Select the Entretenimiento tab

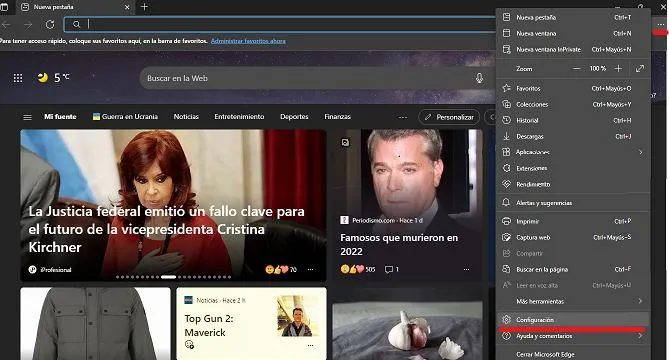[x=239, y=116]
